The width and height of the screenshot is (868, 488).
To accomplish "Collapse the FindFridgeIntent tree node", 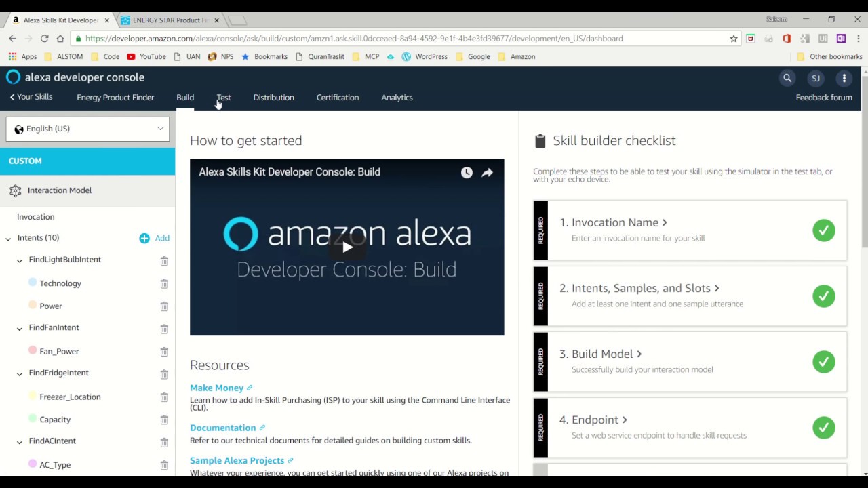I will 19,374.
